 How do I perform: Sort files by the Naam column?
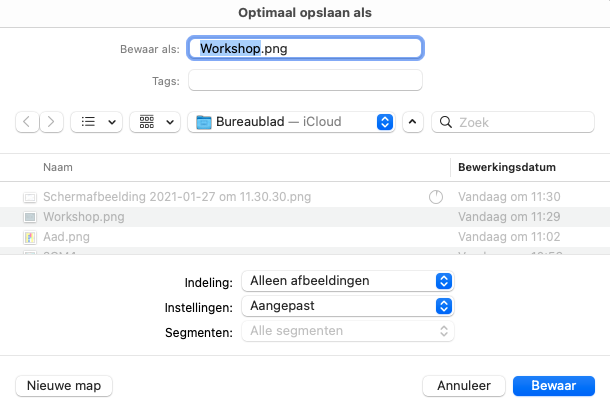58,167
